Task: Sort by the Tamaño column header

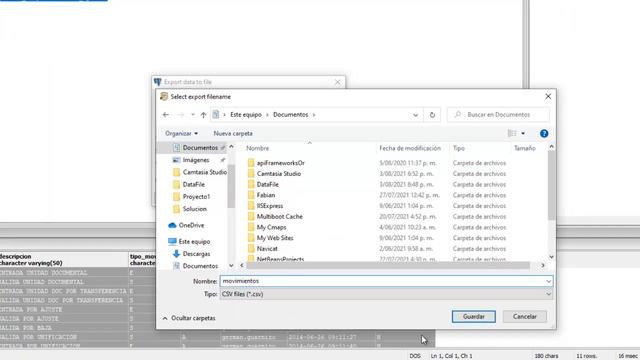Action: click(x=524, y=148)
